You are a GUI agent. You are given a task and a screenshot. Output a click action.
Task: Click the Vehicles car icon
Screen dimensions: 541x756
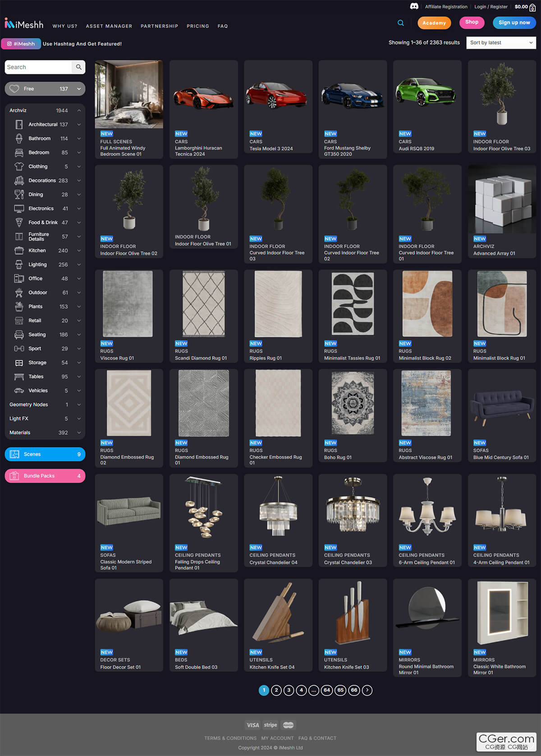coord(19,391)
